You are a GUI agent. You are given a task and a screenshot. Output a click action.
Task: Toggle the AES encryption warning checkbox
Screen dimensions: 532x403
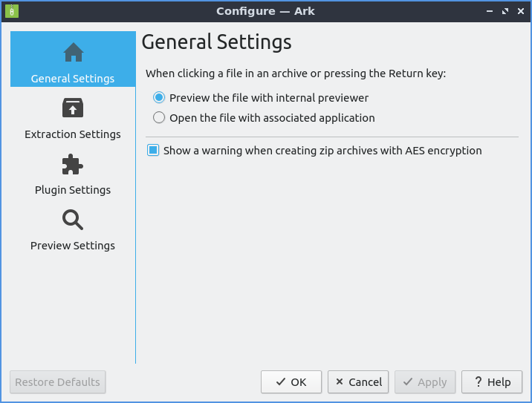(x=153, y=151)
